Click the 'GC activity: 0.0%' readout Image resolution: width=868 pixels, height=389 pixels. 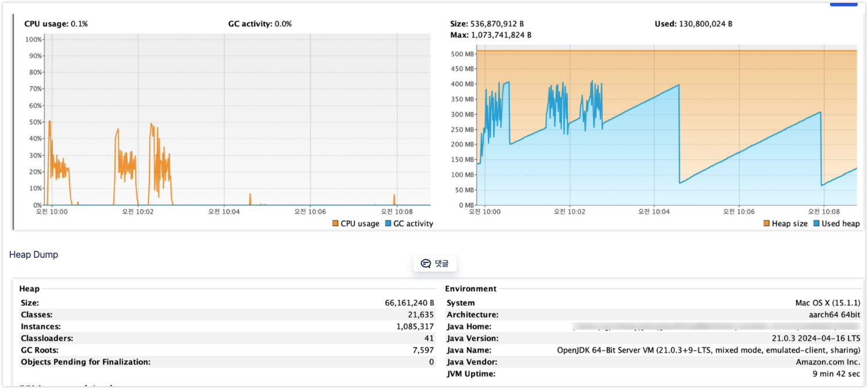point(260,24)
